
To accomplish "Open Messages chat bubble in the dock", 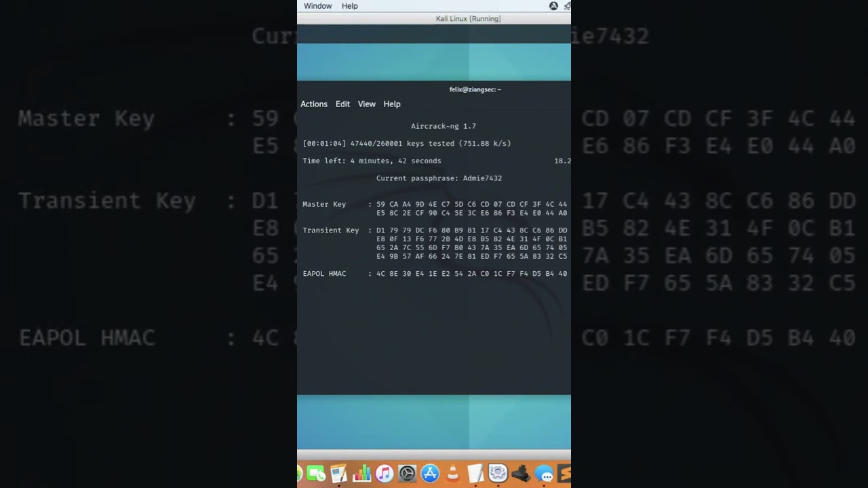I will click(544, 473).
